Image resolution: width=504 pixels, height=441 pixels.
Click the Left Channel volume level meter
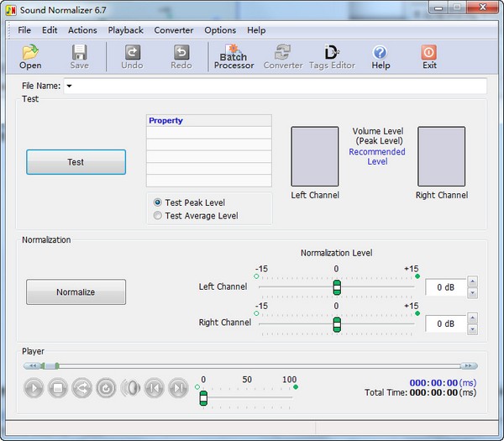[x=315, y=156]
